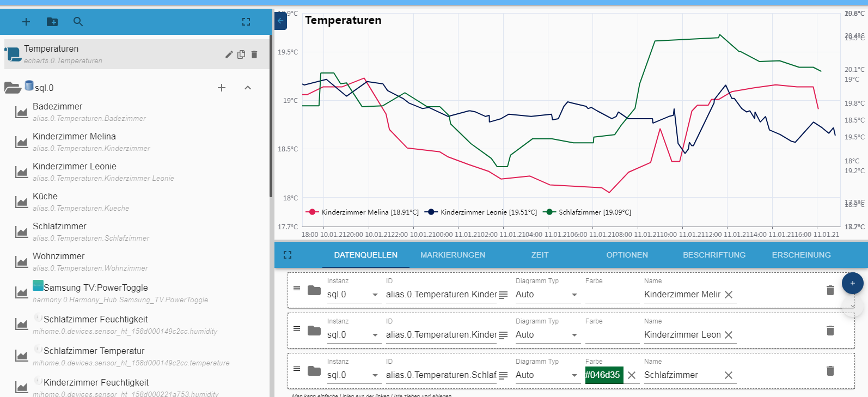The width and height of the screenshot is (868, 397).
Task: Clear name field of Kinderzimmer Melina row
Action: pyautogui.click(x=729, y=295)
